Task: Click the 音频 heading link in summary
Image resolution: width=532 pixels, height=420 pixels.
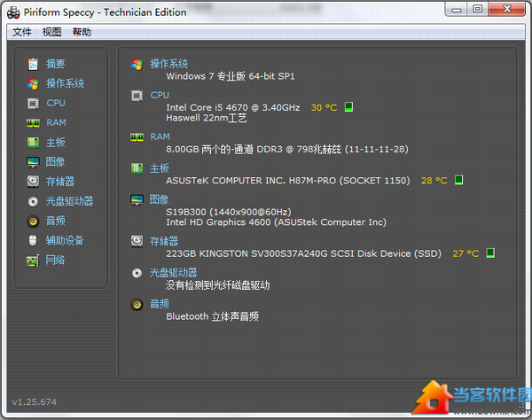Action: 160,304
